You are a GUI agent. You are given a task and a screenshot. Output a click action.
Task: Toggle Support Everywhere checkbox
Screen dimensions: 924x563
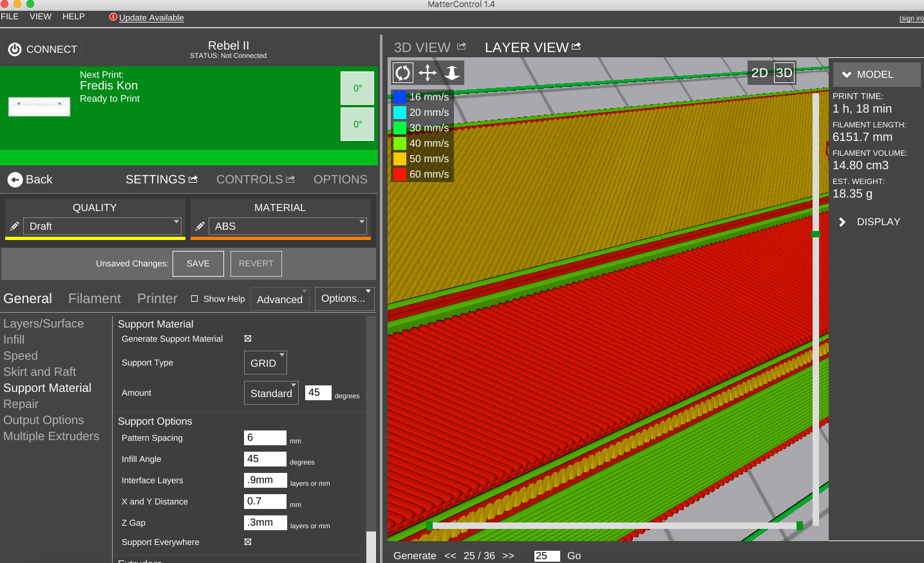click(248, 542)
